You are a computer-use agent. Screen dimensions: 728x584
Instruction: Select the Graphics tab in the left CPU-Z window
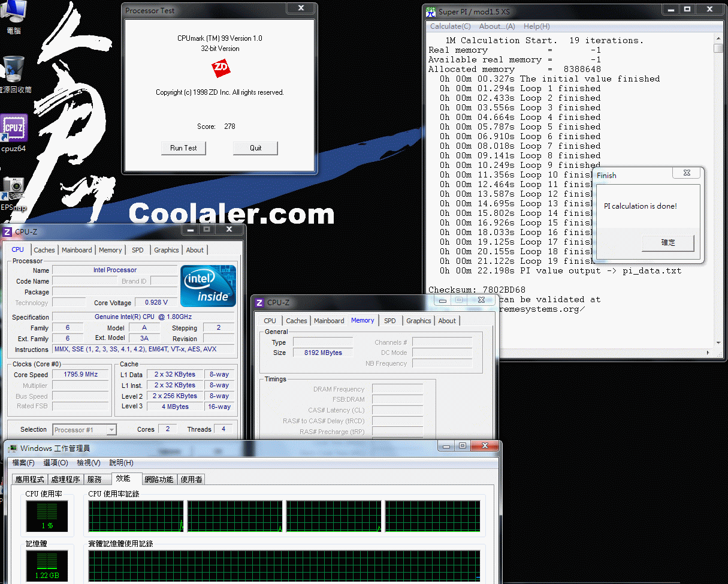click(167, 250)
